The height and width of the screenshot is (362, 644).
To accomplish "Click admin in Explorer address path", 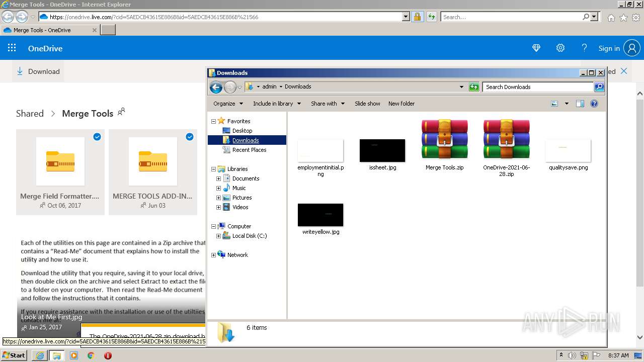I will pyautogui.click(x=269, y=86).
